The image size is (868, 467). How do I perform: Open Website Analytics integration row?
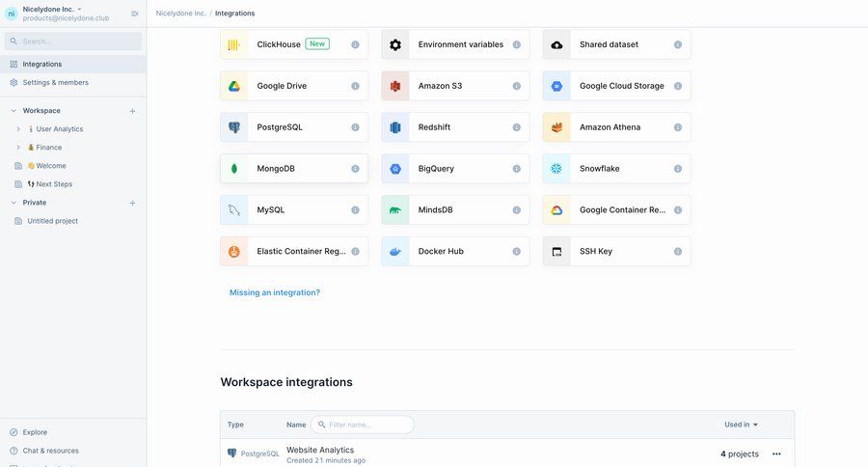point(507,454)
